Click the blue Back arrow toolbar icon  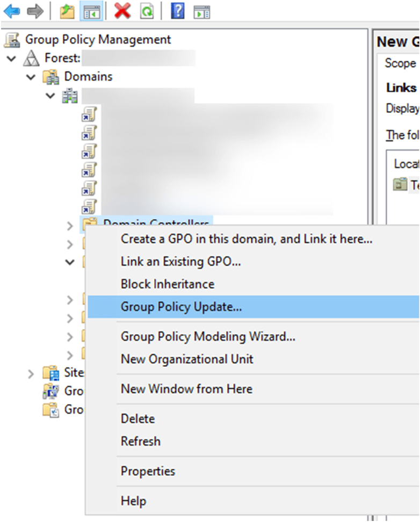(12, 11)
